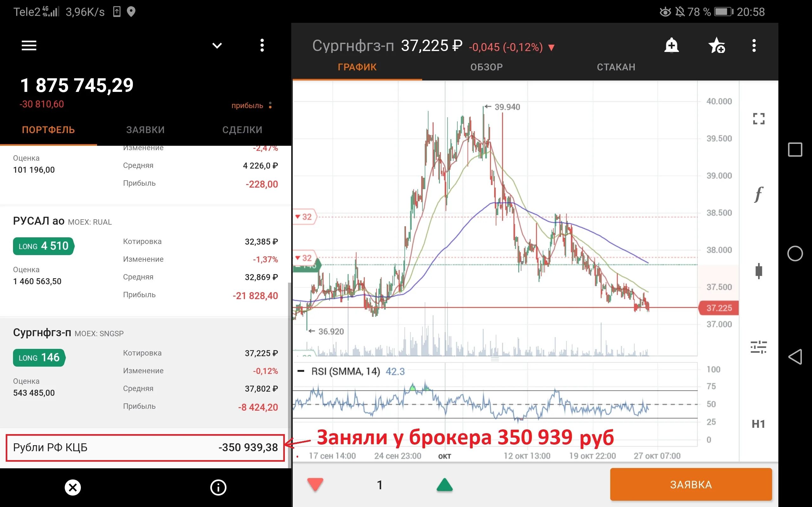
Task: Open the СТАКАН tab
Action: pos(616,67)
